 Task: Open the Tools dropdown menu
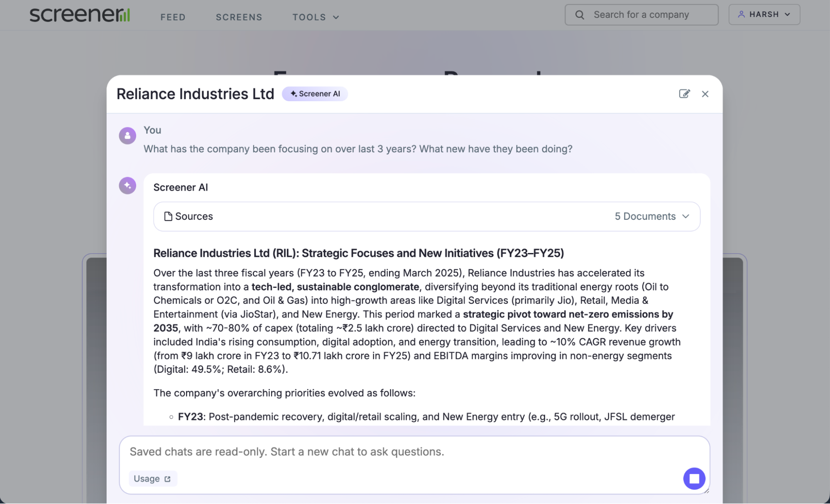tap(316, 17)
